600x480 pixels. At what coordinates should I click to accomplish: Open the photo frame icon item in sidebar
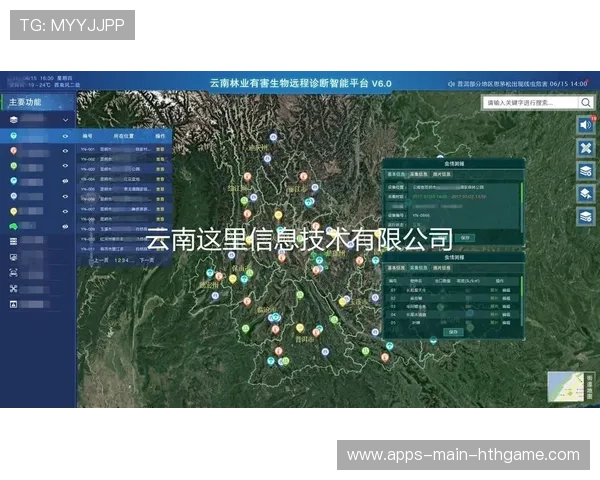tap(14, 304)
